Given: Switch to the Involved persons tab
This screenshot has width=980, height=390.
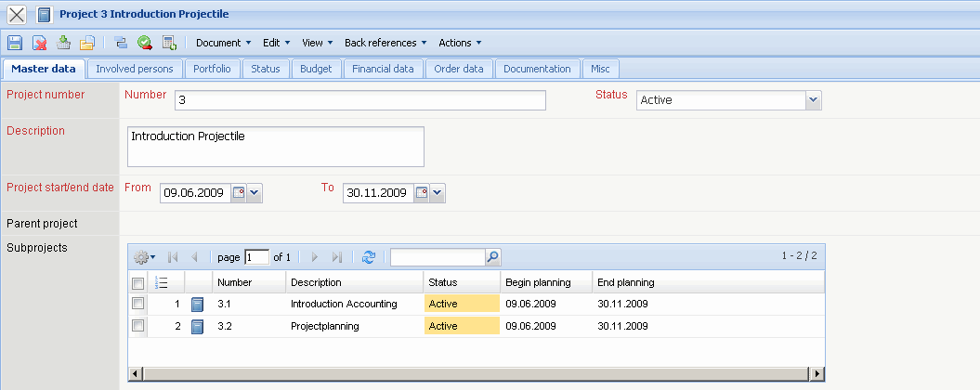Looking at the screenshot, I should (x=135, y=69).
